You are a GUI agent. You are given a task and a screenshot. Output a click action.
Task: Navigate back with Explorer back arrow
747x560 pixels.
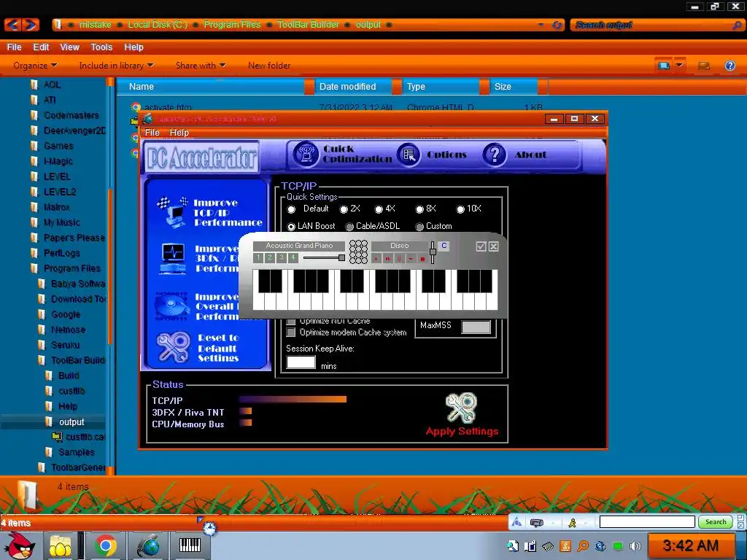(13, 25)
